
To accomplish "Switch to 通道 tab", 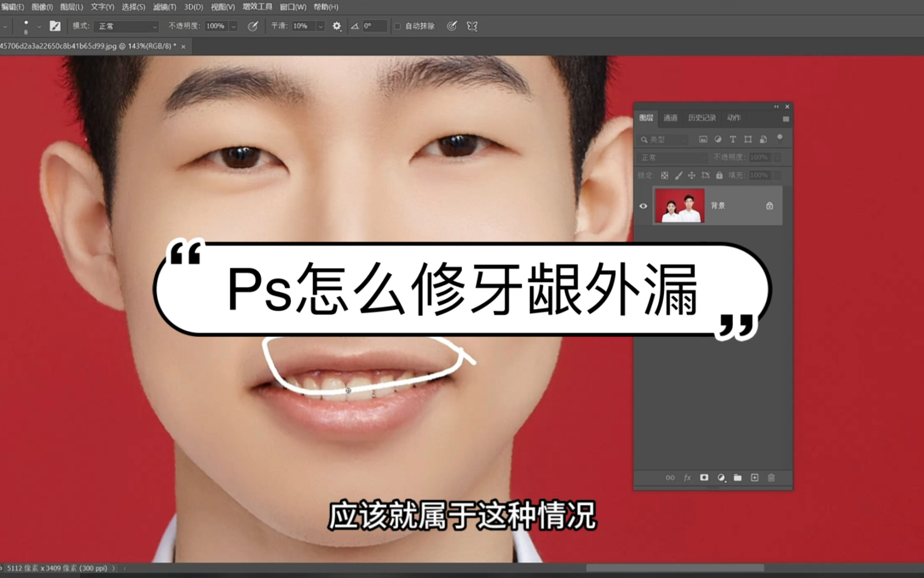I will (671, 118).
